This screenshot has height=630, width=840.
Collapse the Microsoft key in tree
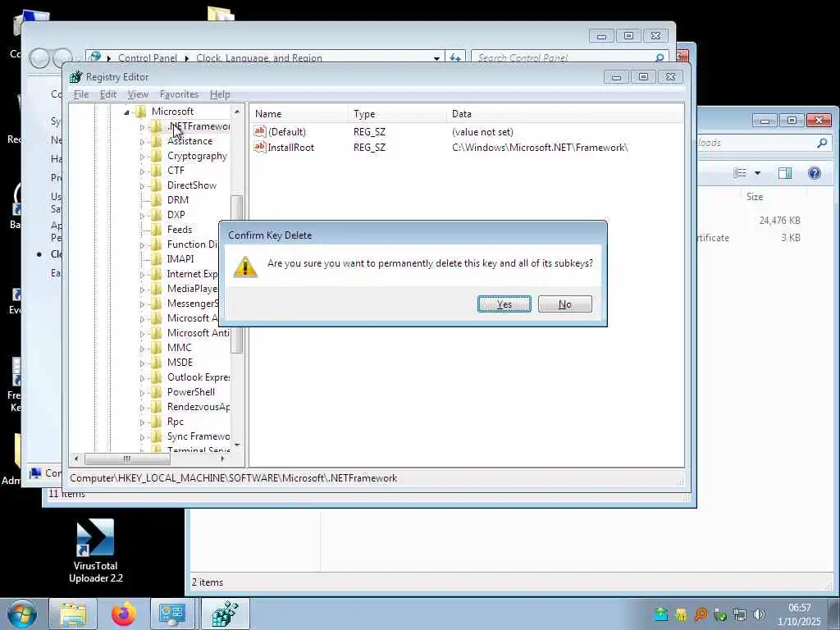click(x=127, y=112)
